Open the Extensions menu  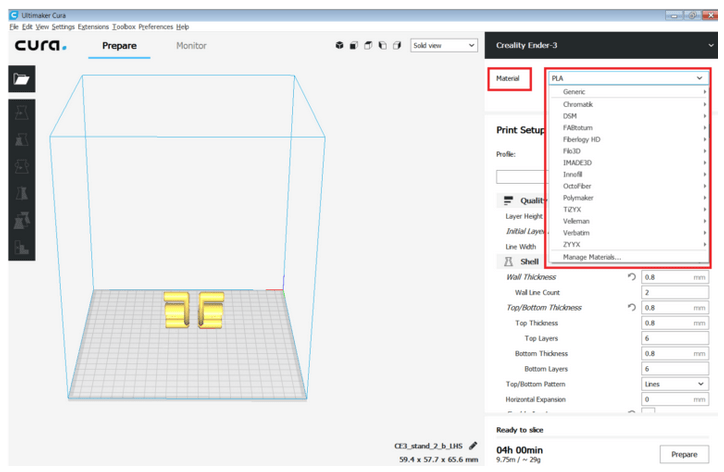(x=93, y=27)
